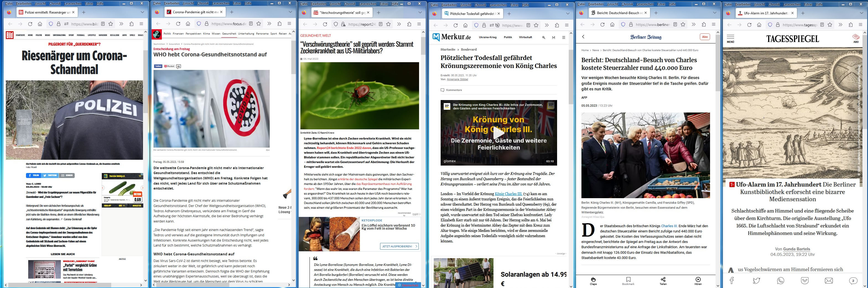868x288 pixels.
Task: Toggle bookmark star in the Focus window
Action: tap(258, 23)
